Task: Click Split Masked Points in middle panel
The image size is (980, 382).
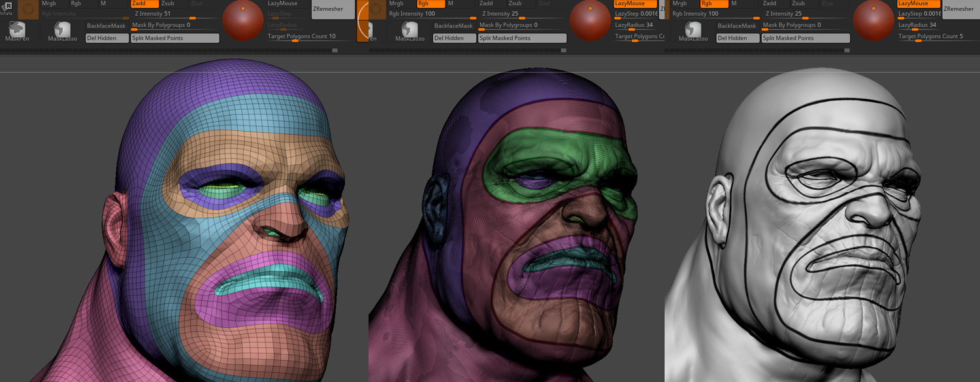Action: [523, 38]
